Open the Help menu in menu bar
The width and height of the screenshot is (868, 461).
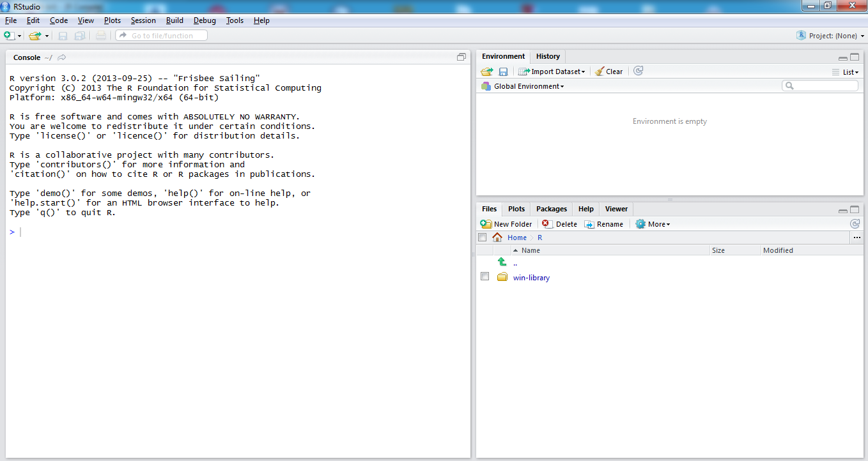click(261, 20)
